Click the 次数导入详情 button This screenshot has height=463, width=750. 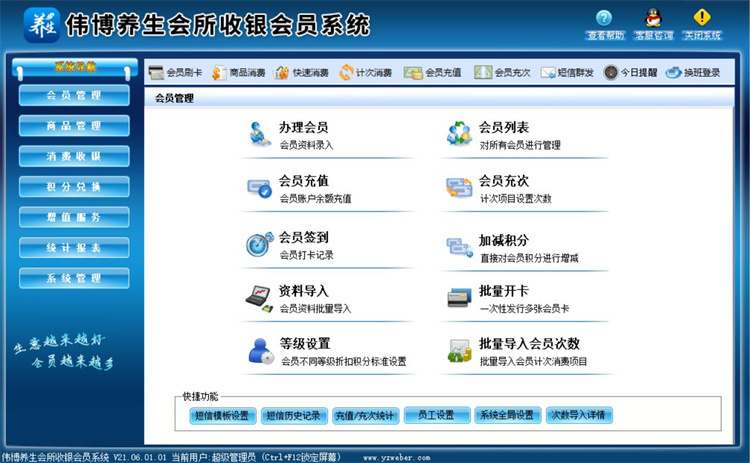[x=579, y=415]
